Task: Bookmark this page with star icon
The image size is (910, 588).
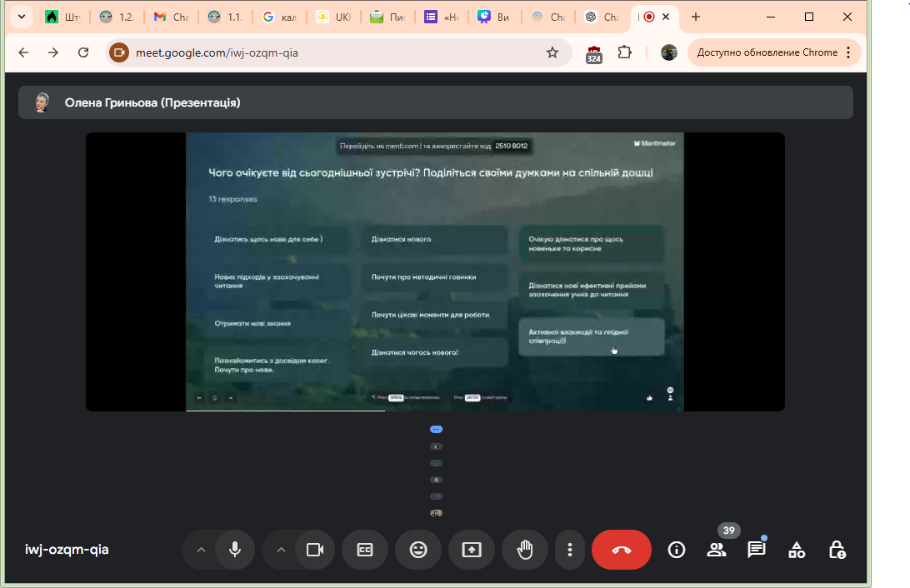Action: [552, 52]
